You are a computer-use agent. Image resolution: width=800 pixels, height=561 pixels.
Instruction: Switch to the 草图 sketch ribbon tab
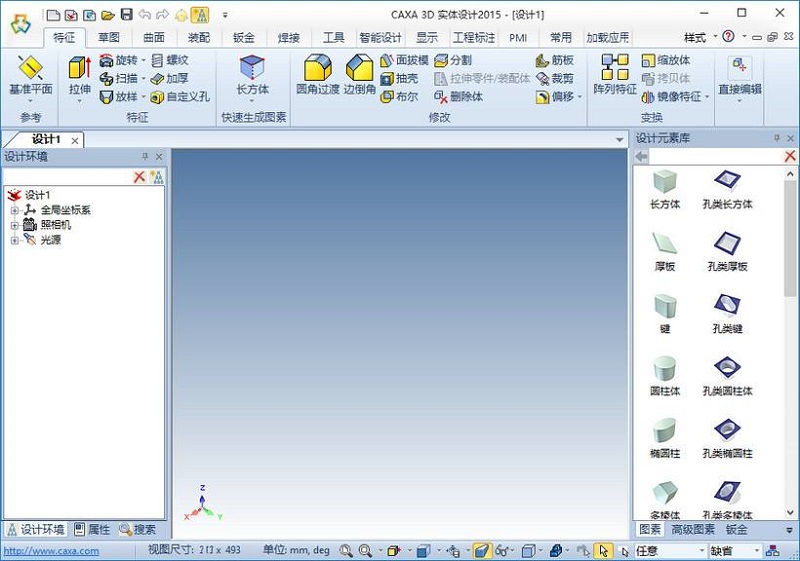click(x=108, y=38)
